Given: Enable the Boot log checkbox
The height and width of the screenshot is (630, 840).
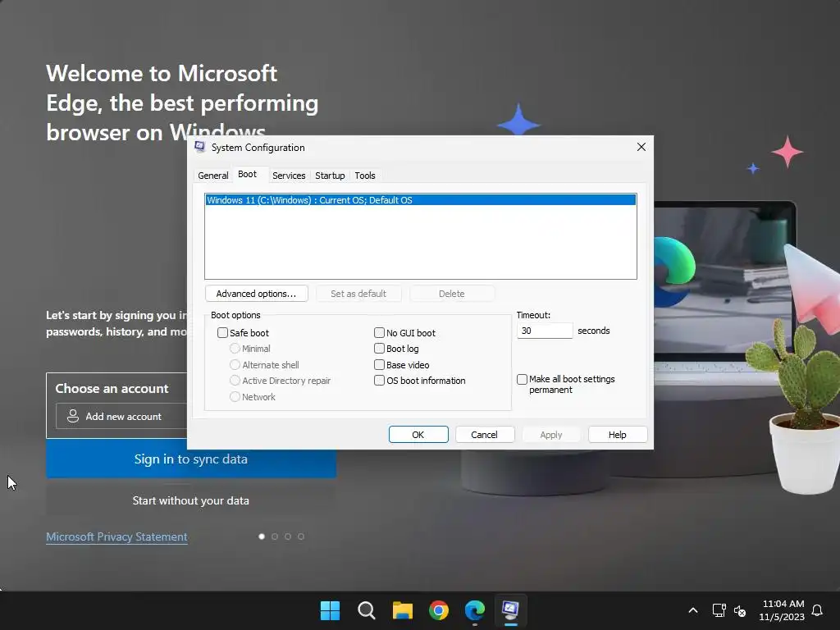Looking at the screenshot, I should [x=379, y=349].
